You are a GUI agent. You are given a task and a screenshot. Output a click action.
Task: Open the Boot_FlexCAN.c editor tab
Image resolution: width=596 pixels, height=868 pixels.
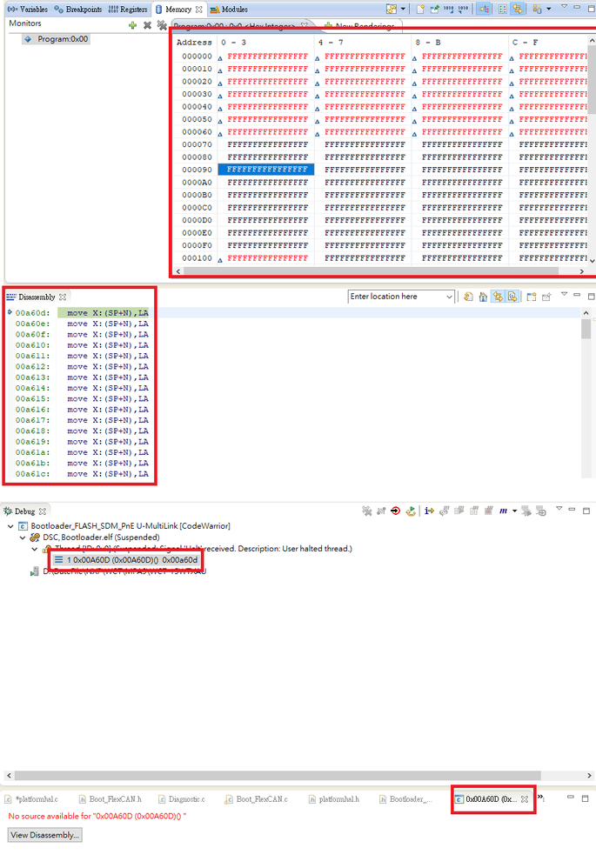click(257, 799)
